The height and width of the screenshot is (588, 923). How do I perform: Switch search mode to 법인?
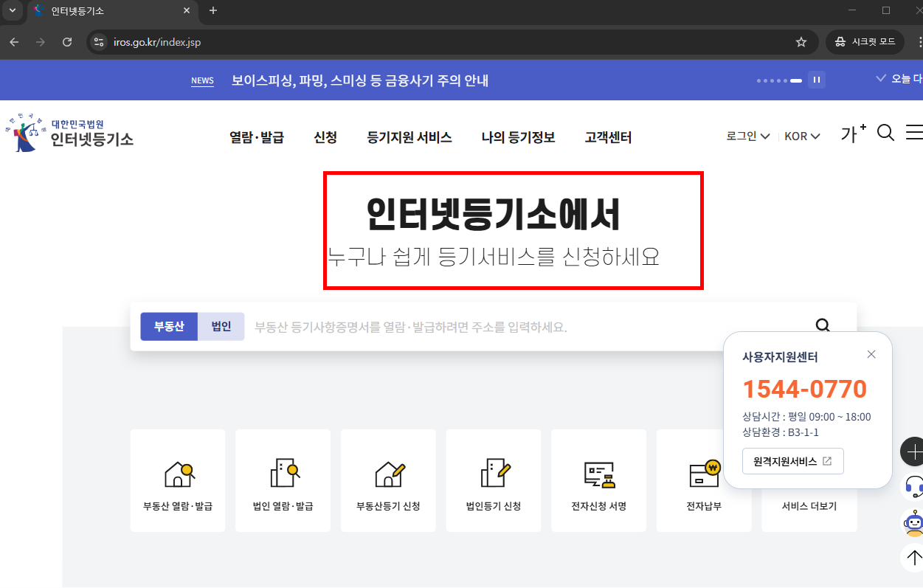221,326
